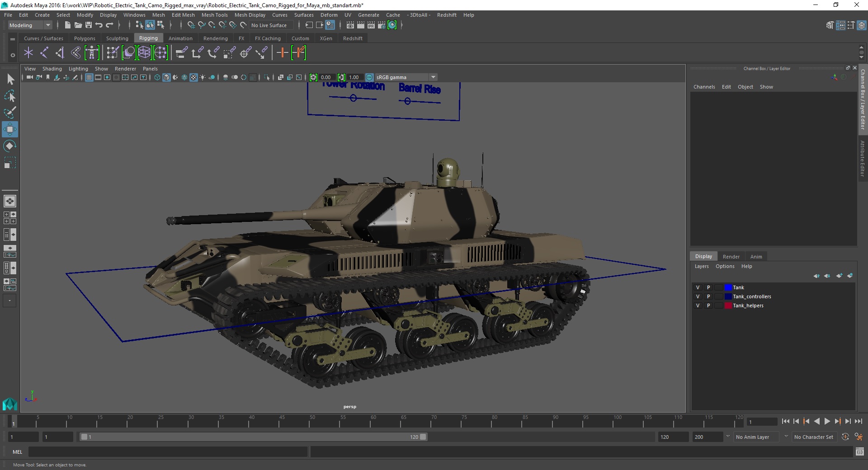Screen dimensions: 868x470
Task: Select the Move tool in toolbox
Action: pyautogui.click(x=9, y=129)
